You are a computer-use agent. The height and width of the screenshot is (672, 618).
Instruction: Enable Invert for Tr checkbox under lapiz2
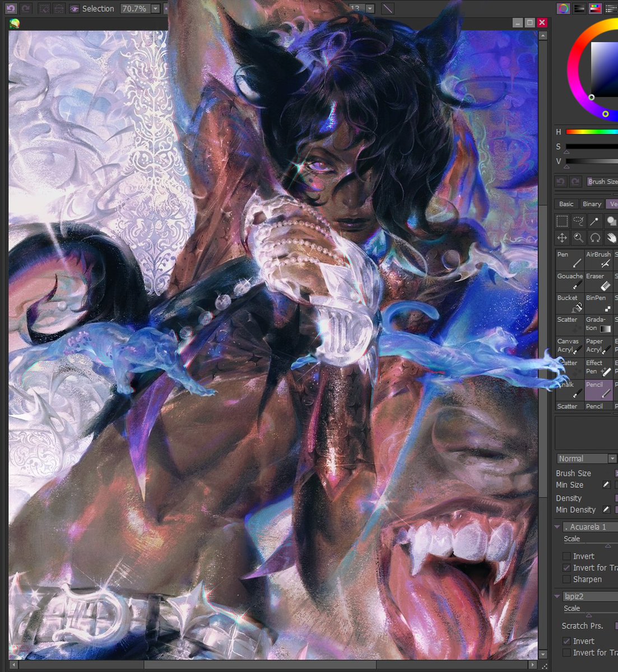(566, 653)
